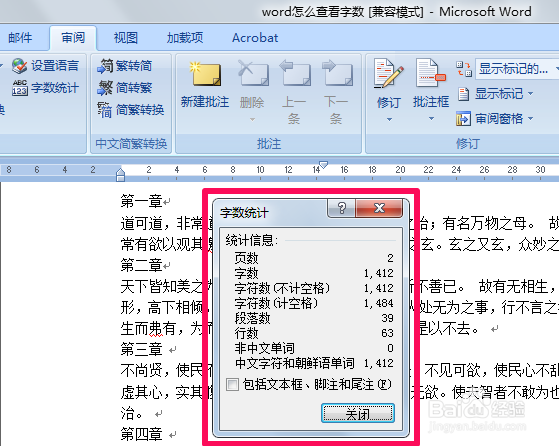Click the misspelled word 弗 with red underline

[155, 328]
